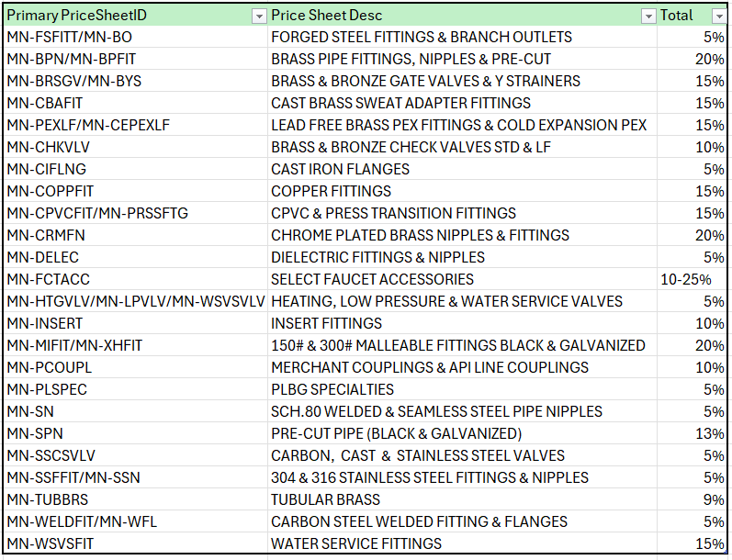Open the Total column filter dropdown
This screenshot has width=732, height=560.
[718, 16]
